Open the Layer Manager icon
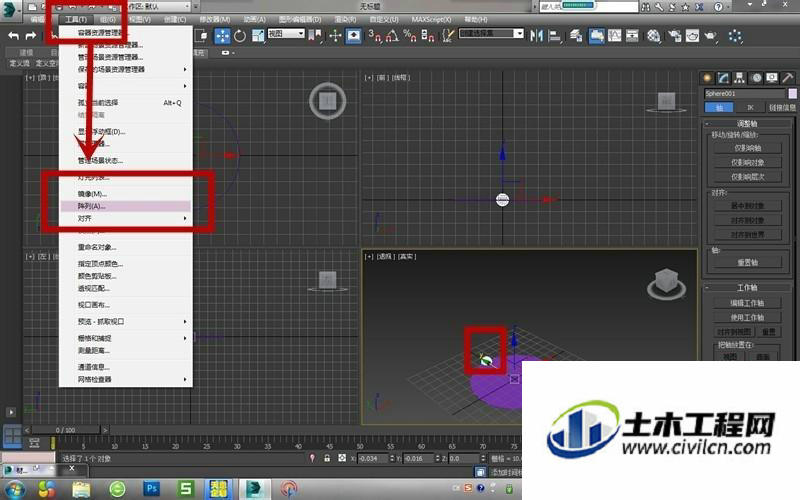 (x=577, y=36)
